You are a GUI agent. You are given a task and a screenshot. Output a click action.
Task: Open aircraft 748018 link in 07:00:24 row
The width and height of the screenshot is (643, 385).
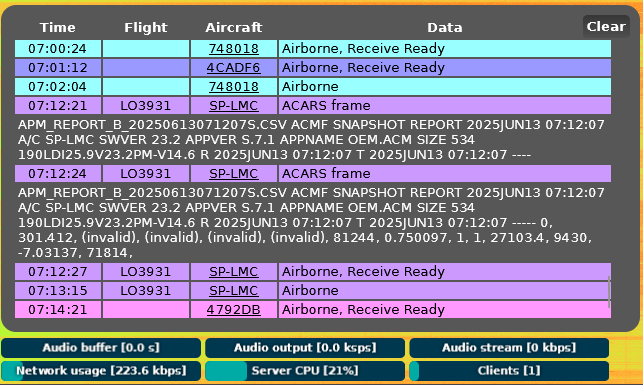(x=233, y=49)
